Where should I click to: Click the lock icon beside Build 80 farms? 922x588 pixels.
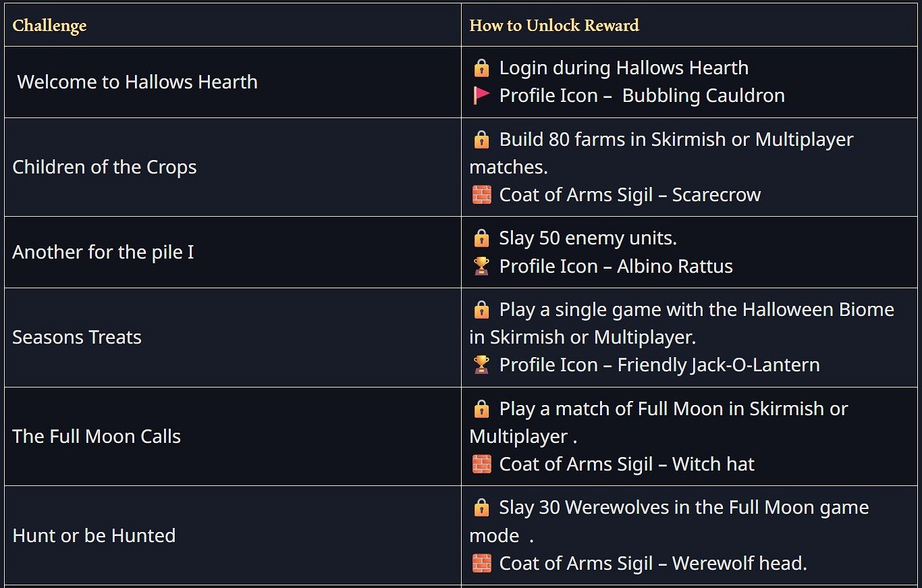pos(481,140)
